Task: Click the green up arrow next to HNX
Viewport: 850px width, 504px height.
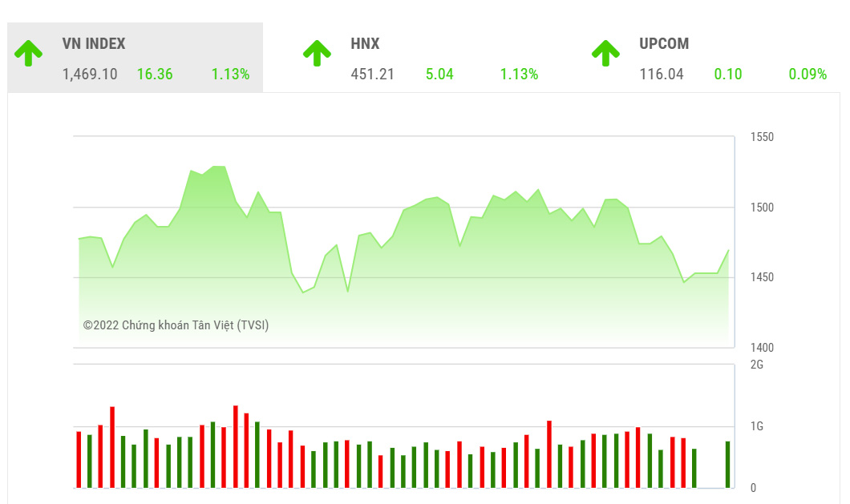Action: (317, 53)
